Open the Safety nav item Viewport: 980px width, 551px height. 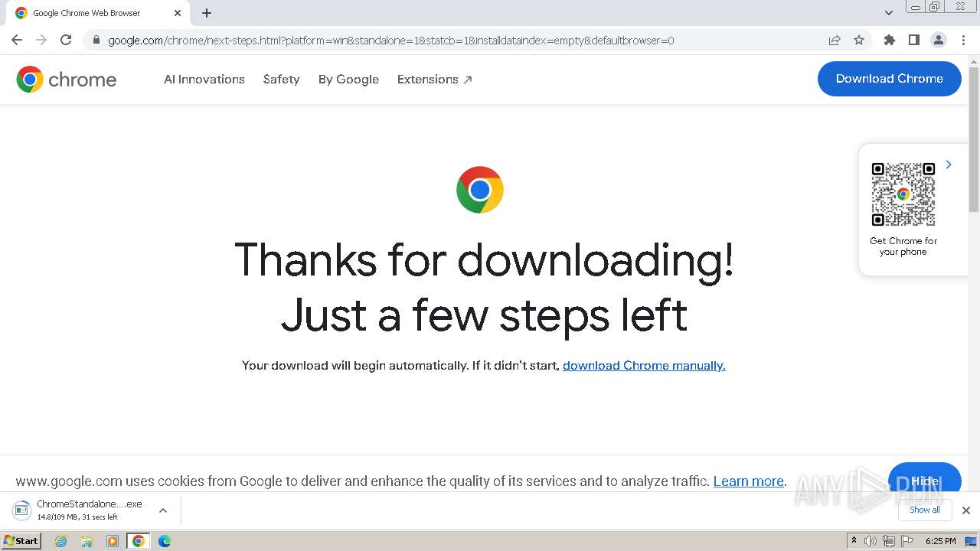pos(281,80)
